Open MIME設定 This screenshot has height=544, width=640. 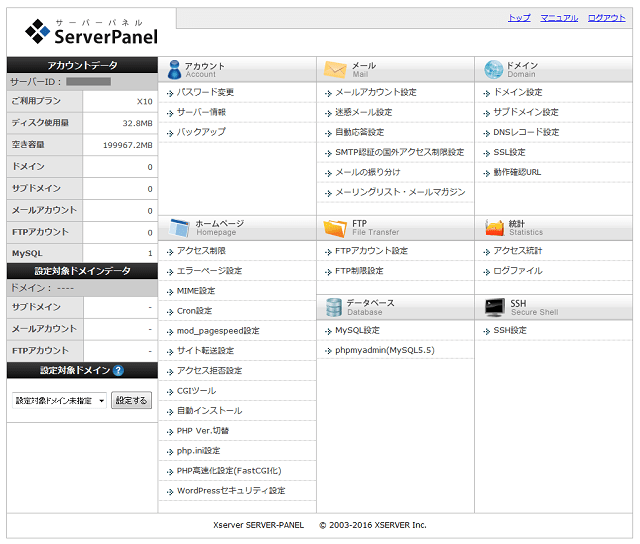point(196,291)
